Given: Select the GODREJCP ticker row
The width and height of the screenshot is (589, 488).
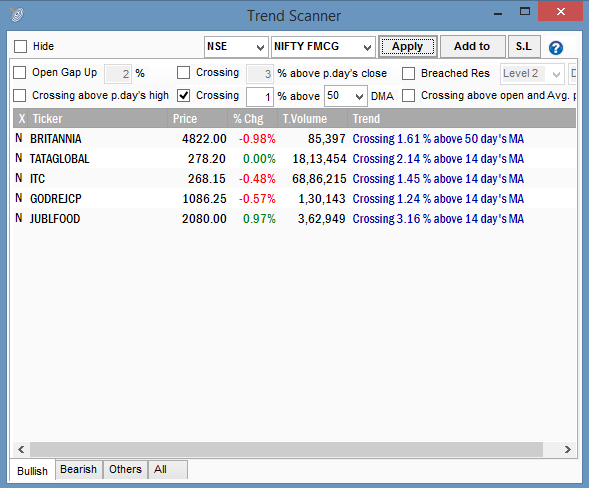Looking at the screenshot, I should (x=294, y=198).
